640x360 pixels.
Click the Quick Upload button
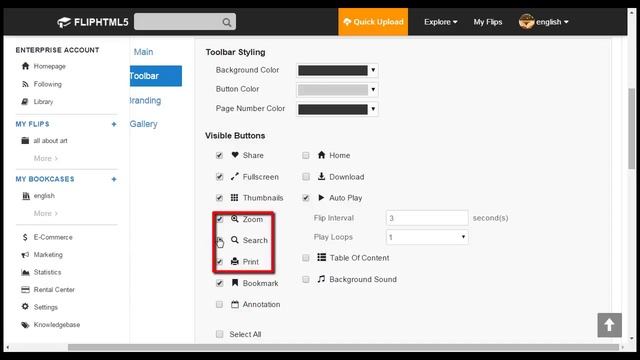(373, 22)
